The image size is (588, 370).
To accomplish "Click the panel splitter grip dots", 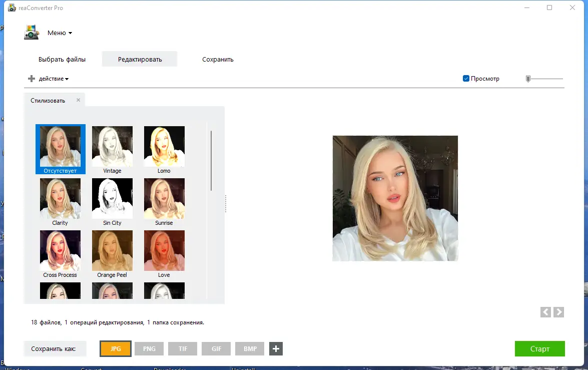I will [225, 204].
